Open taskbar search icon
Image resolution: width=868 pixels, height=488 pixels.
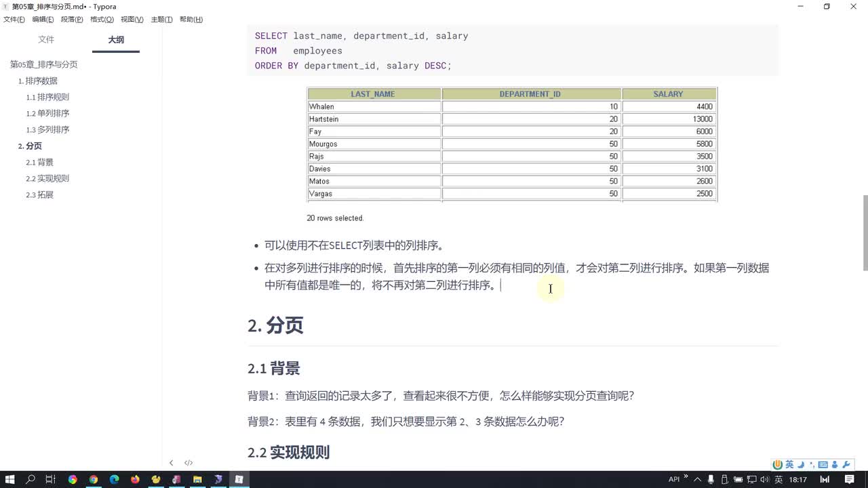tap(31, 479)
